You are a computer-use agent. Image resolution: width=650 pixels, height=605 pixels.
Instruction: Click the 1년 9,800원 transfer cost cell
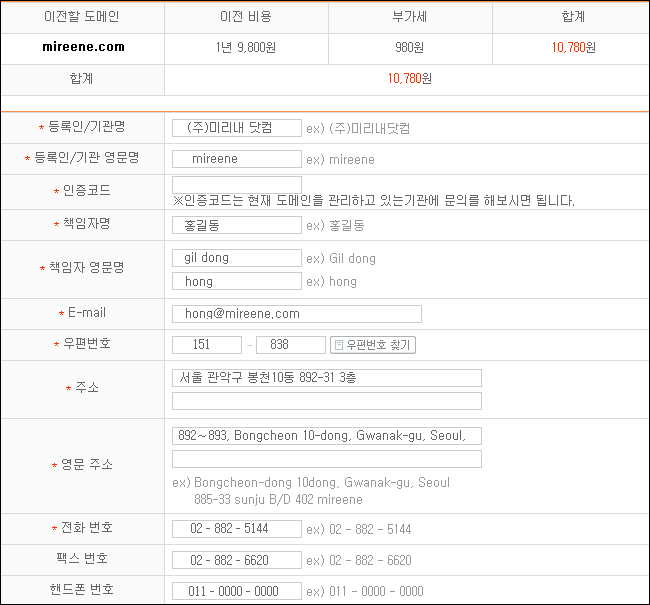click(246, 47)
